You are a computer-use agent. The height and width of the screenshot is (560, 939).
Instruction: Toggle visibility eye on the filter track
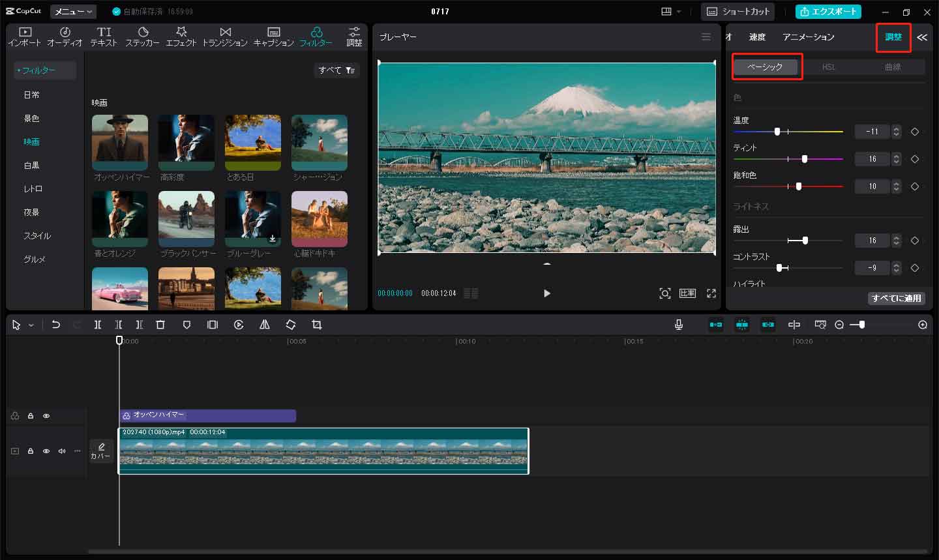(46, 416)
